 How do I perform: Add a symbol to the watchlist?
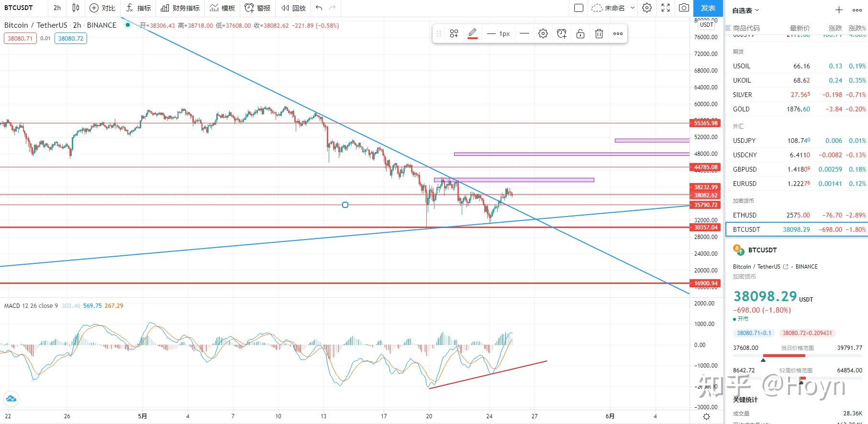click(839, 10)
